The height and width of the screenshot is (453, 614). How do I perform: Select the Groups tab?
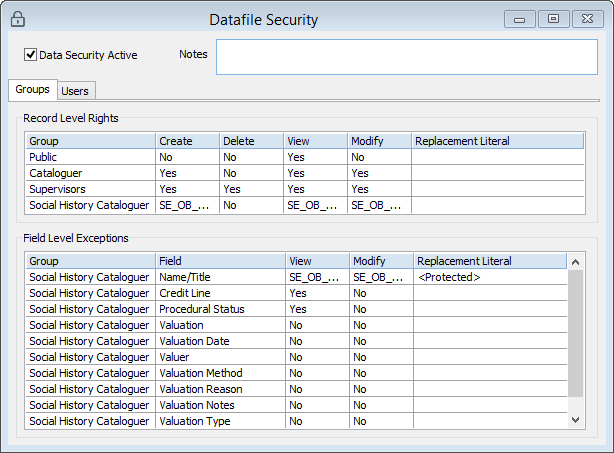coord(33,89)
